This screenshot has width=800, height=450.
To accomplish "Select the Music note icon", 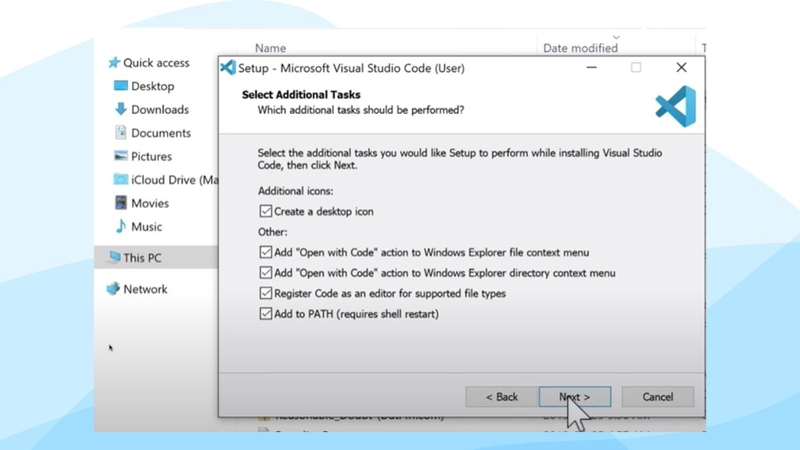I will point(121,227).
